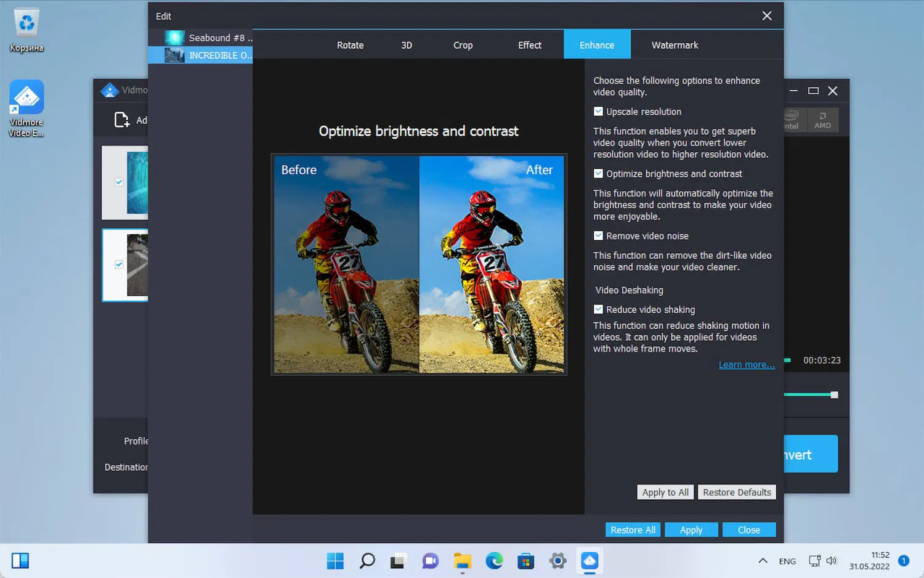The height and width of the screenshot is (578, 924).
Task: Click the Vidmore app logo icon
Action: [110, 91]
